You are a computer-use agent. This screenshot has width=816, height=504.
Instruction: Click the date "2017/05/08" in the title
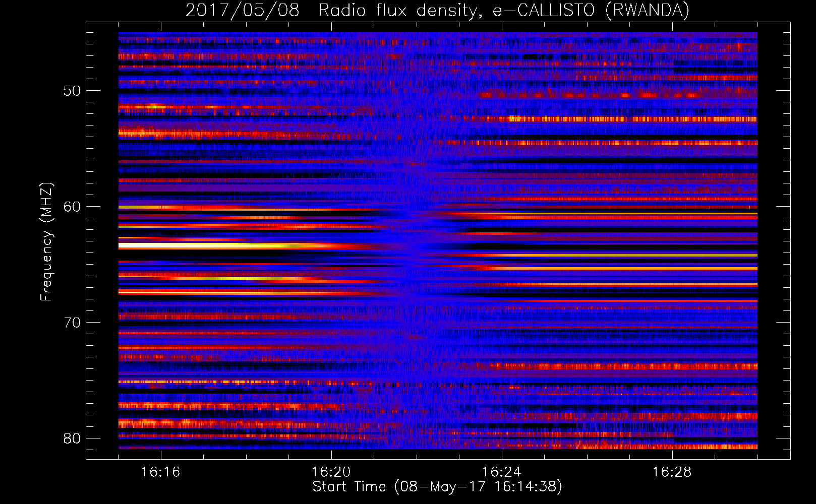(242, 10)
